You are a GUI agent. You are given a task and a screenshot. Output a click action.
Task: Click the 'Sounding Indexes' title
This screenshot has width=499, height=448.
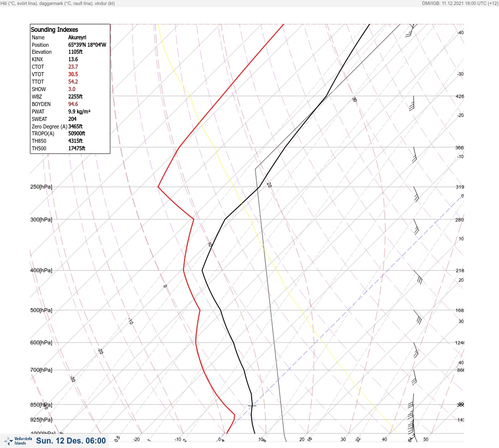tap(54, 29)
